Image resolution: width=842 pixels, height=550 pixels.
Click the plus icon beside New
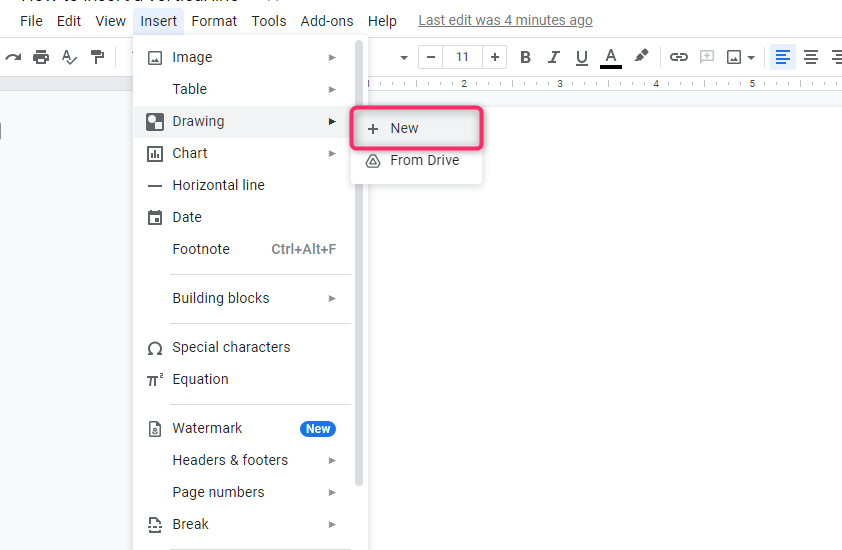373,129
